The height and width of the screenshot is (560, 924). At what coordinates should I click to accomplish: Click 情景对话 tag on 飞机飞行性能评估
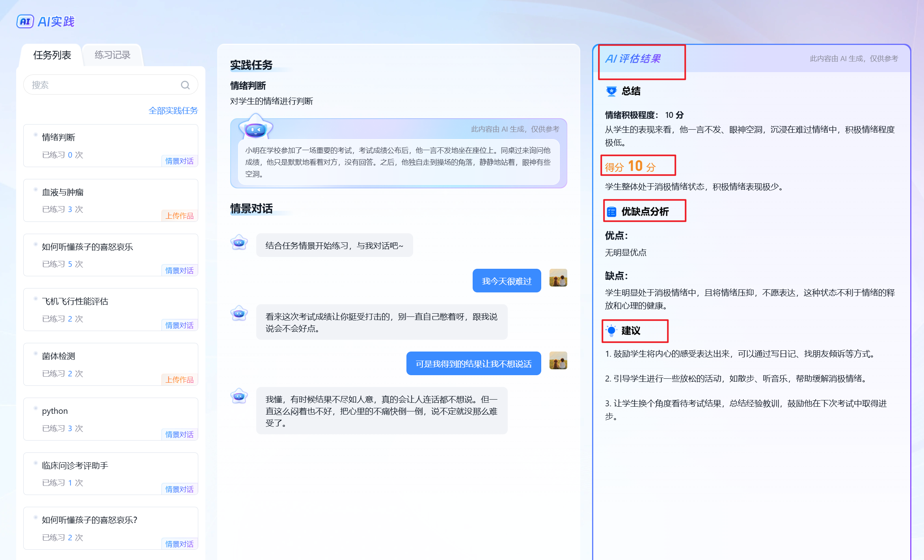pos(179,326)
